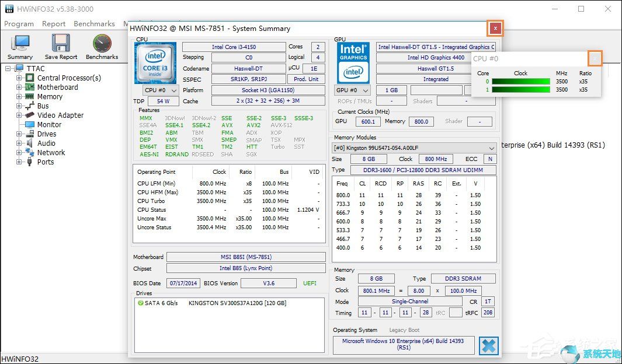Click the Intel HD Graphics 4400 field
This screenshot has width=622, height=364.
click(436, 57)
